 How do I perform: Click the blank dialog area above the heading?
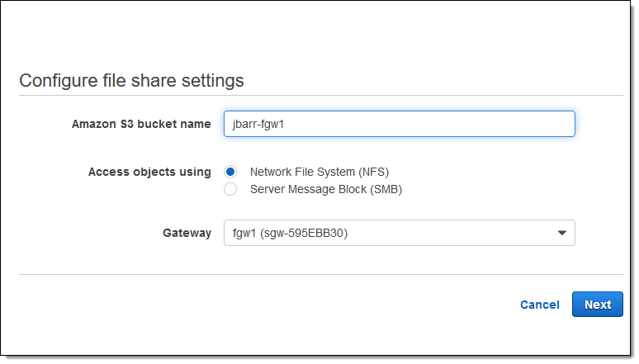320,37
